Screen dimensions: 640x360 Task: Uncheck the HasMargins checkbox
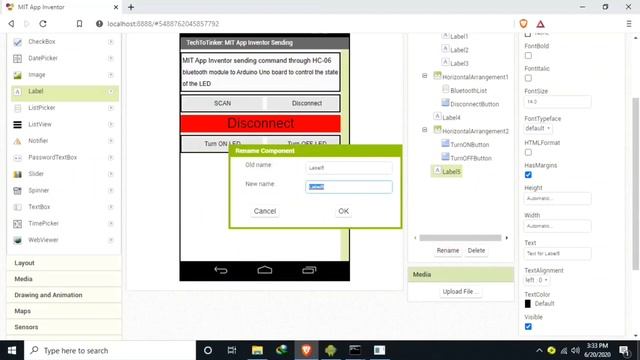(x=528, y=175)
